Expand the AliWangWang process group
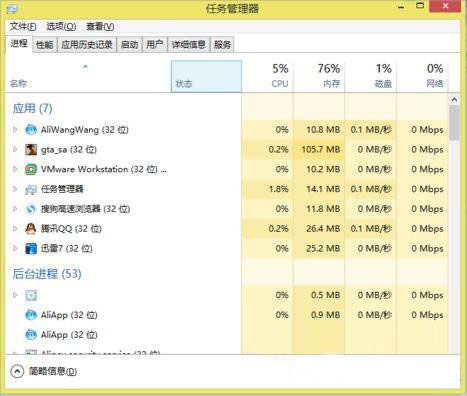Image resolution: width=467 pixels, height=396 pixels. pos(15,129)
